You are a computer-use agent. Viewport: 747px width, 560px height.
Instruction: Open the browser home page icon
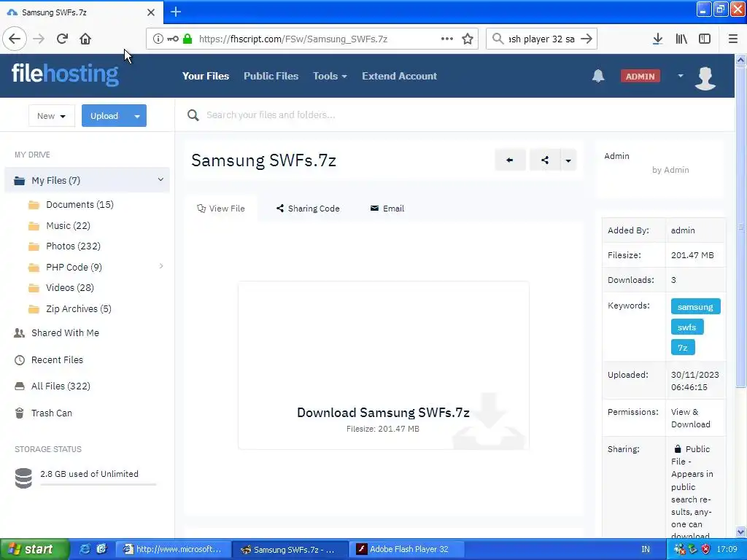tap(85, 39)
